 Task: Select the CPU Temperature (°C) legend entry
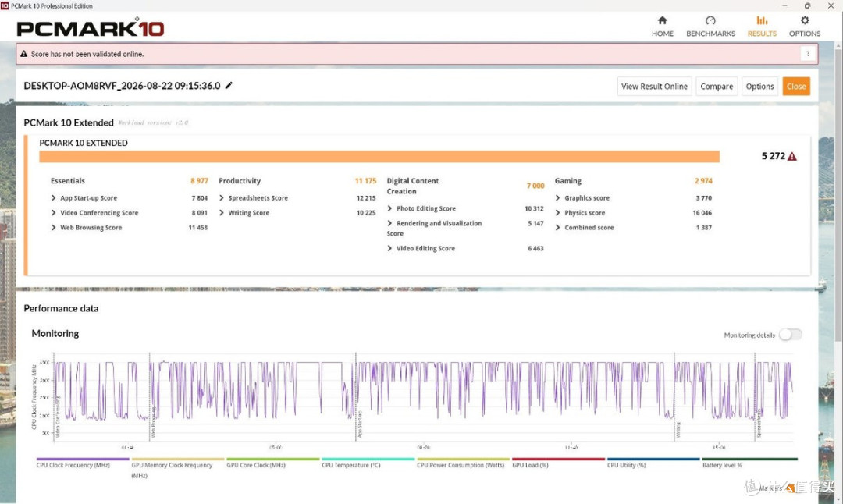368,463
